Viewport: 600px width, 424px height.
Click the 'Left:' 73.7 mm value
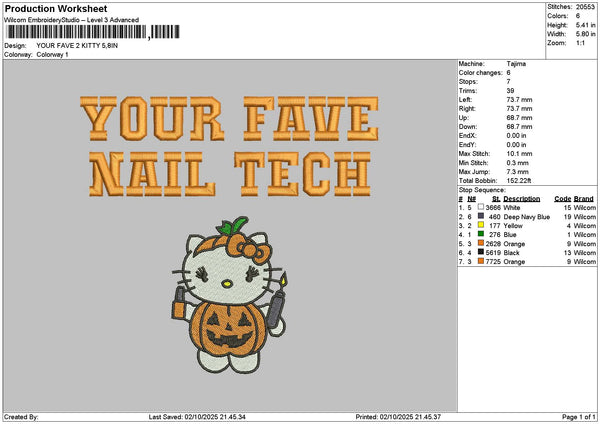[x=519, y=99]
